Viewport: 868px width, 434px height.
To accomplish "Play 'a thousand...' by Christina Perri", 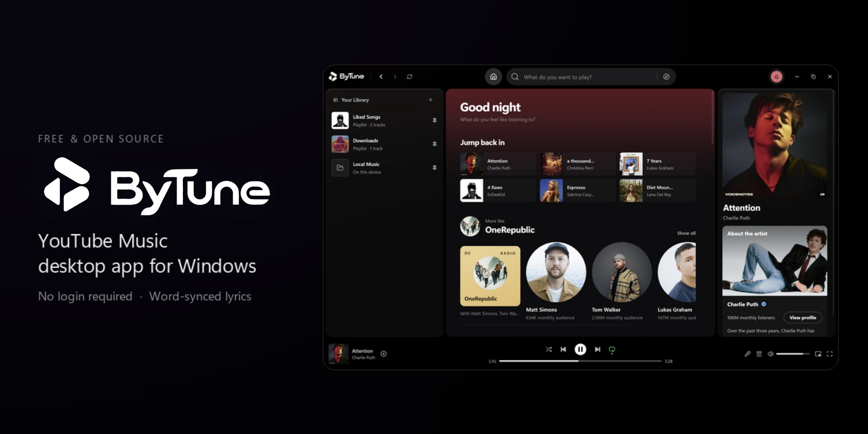I will (x=577, y=164).
